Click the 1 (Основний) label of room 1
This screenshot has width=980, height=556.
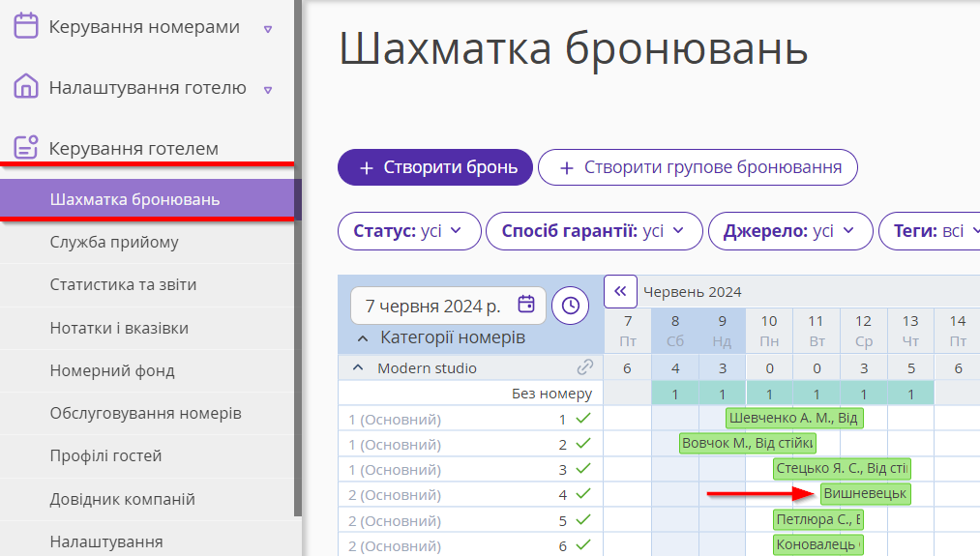click(x=395, y=420)
